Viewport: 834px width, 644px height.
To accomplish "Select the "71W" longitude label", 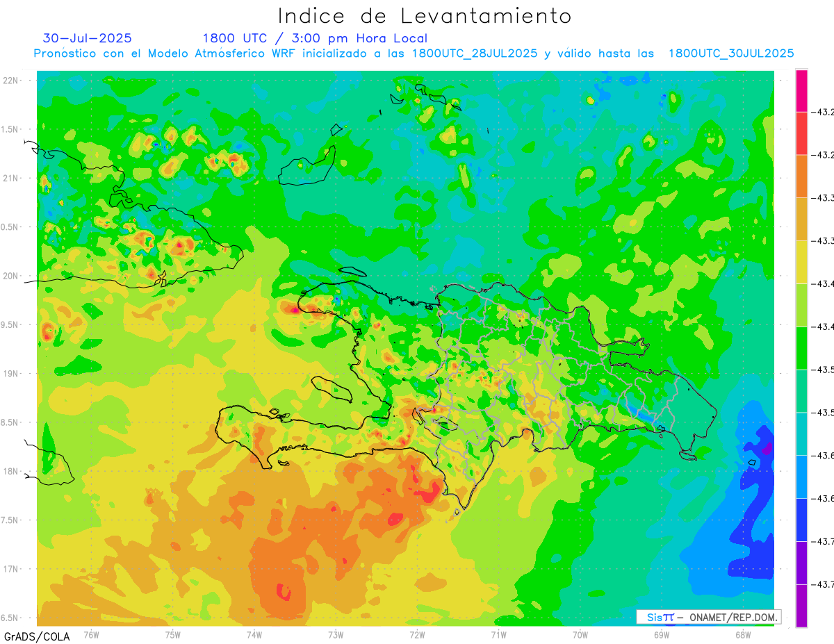I will (x=498, y=634).
